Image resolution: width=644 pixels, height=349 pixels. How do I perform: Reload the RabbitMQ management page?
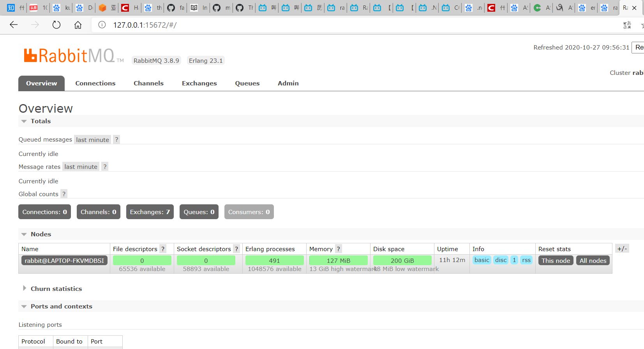[56, 25]
